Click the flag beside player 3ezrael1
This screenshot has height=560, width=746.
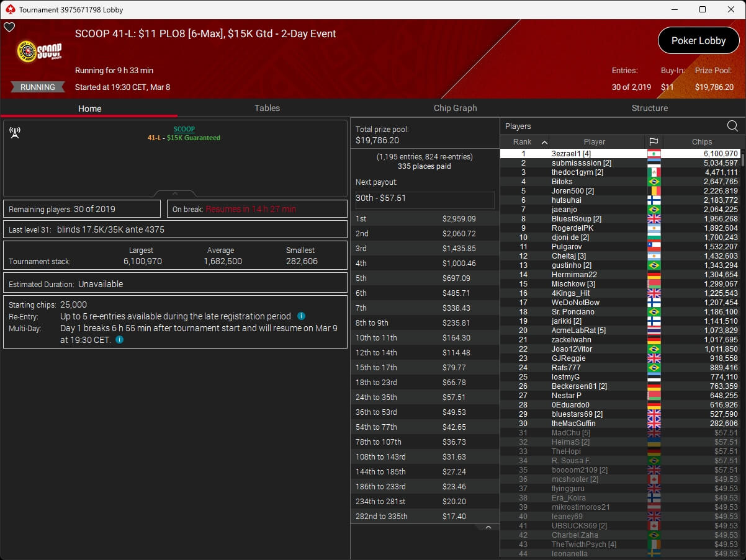(654, 154)
